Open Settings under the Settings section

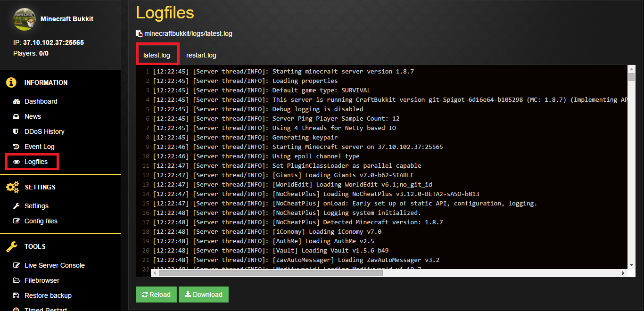[x=36, y=206]
